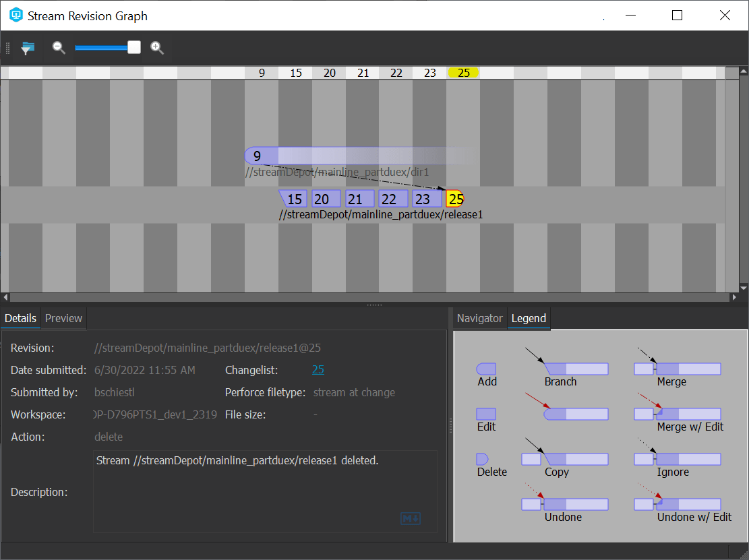749x560 pixels.
Task: Click the zoom in magnifier icon
Action: [x=157, y=47]
